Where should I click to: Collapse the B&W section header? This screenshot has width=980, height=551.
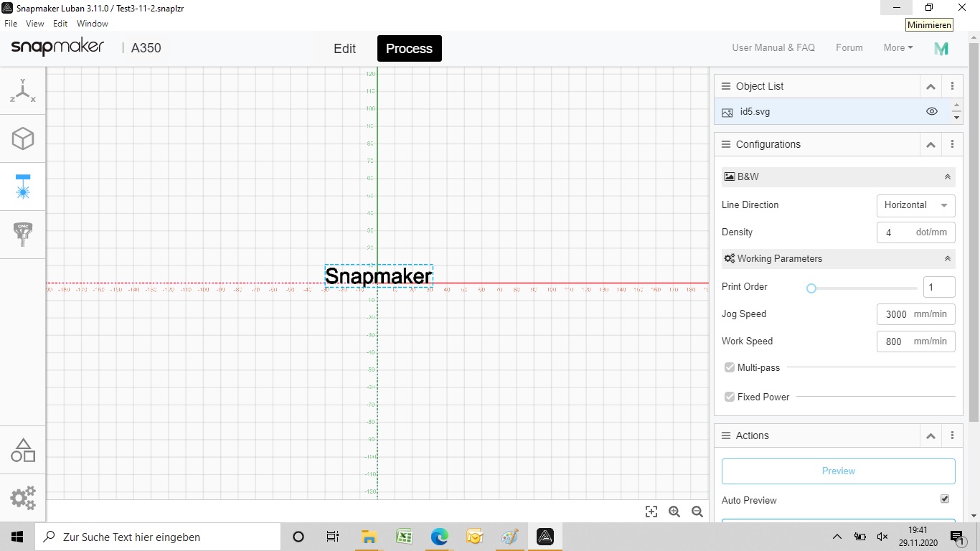[x=947, y=176]
